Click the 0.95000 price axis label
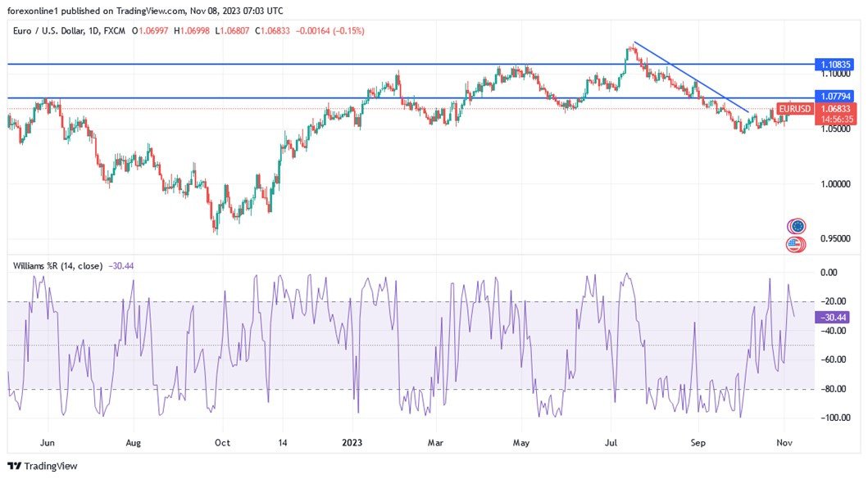 (835, 240)
